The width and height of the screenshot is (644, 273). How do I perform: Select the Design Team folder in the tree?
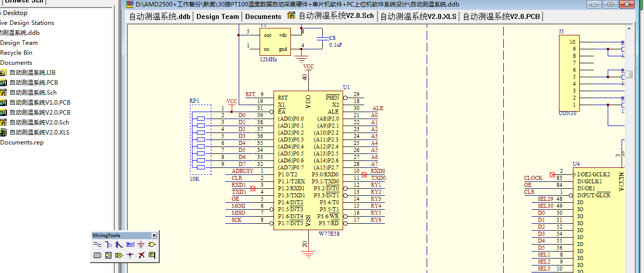click(19, 43)
